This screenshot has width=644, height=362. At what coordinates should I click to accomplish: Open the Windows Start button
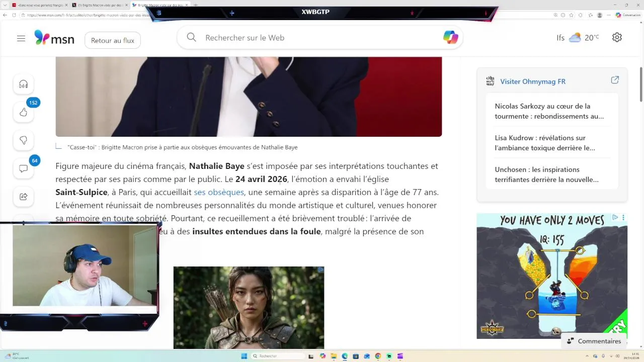pos(244,356)
